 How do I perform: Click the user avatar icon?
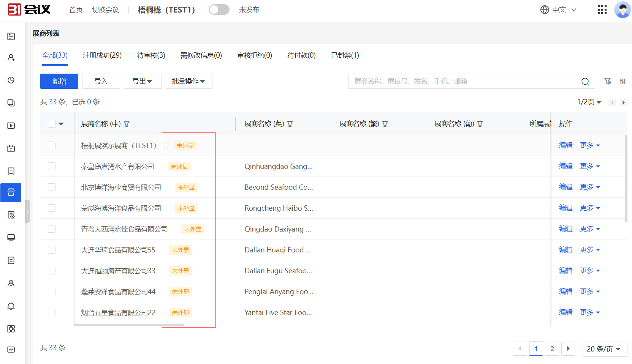622,10
